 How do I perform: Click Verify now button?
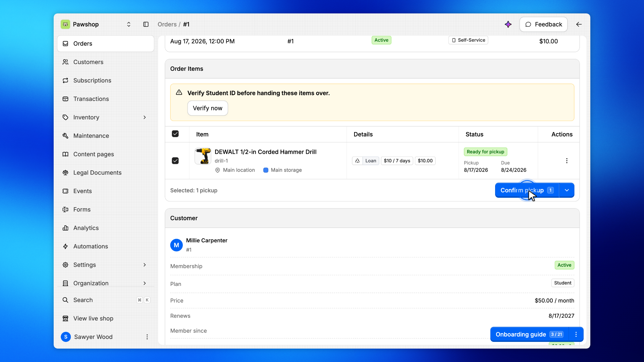pyautogui.click(x=208, y=108)
